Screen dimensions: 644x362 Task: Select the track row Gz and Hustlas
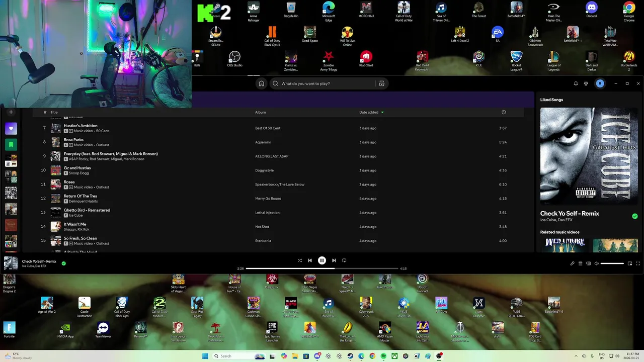coord(278,170)
